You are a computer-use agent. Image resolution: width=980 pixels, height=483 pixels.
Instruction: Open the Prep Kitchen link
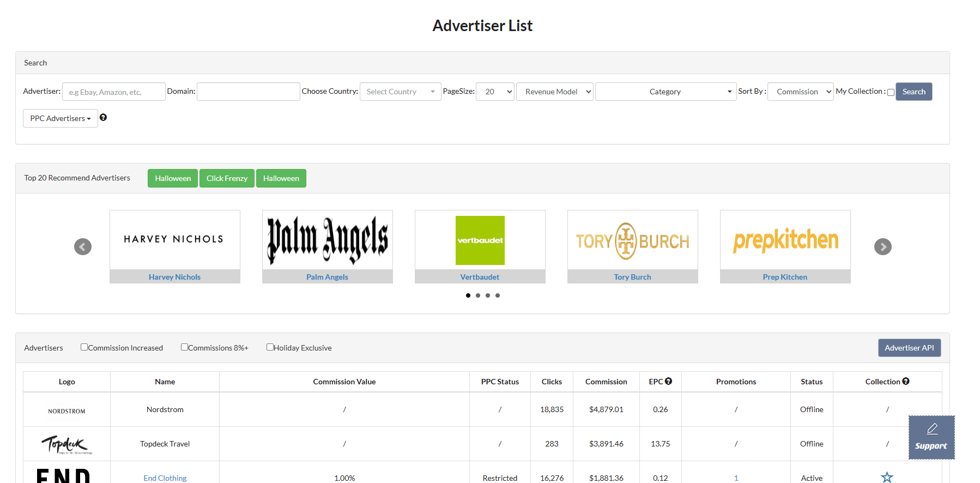click(x=785, y=277)
